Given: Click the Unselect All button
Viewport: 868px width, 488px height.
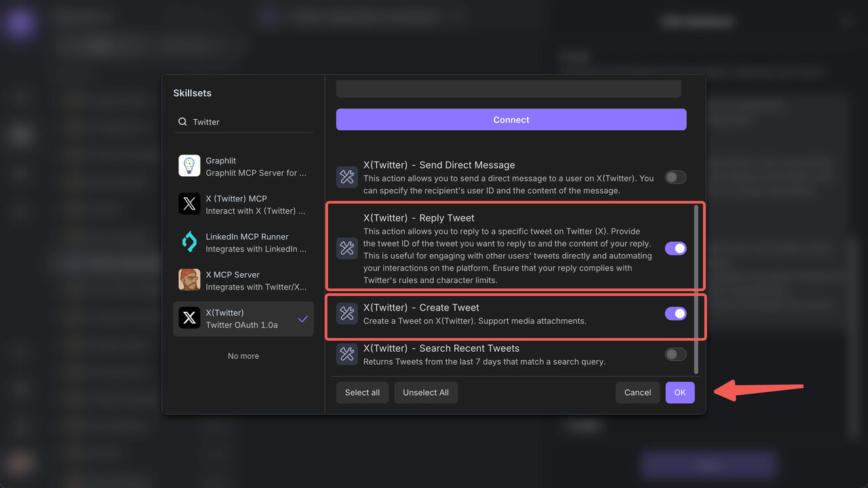Looking at the screenshot, I should tap(426, 392).
